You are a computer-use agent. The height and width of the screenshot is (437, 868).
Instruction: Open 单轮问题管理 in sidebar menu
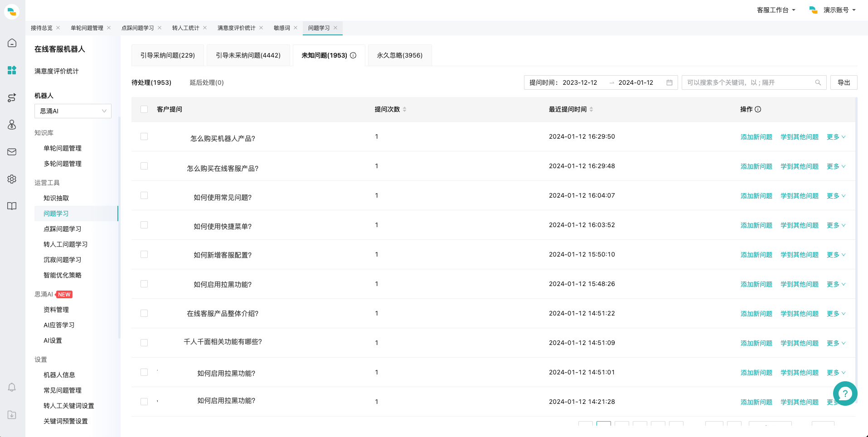pos(63,148)
